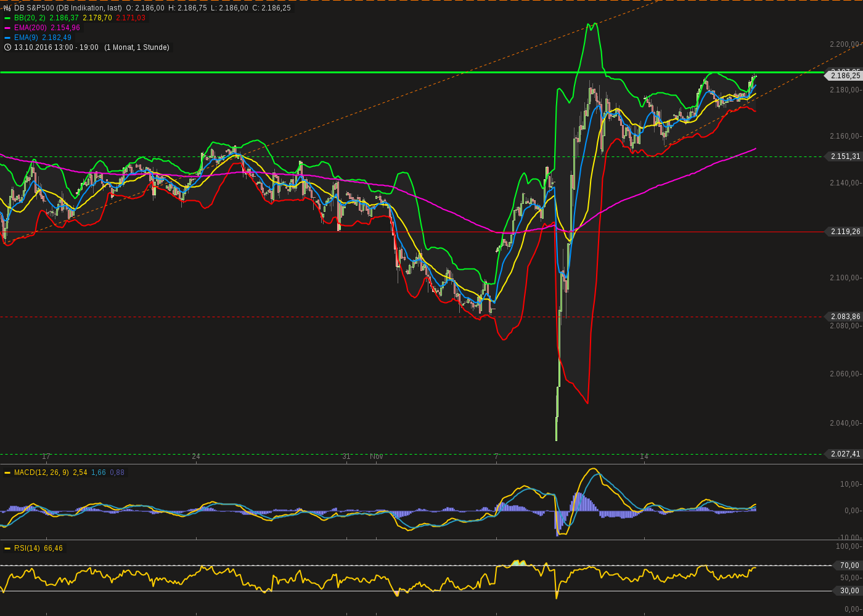Click the date axis label 14
Screen dimensions: 863x616
click(x=644, y=456)
